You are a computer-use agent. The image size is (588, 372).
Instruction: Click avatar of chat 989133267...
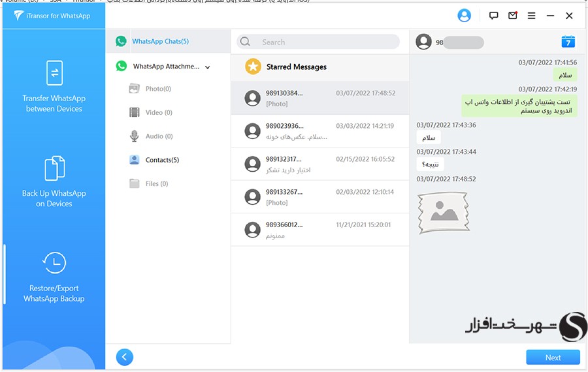pos(252,197)
